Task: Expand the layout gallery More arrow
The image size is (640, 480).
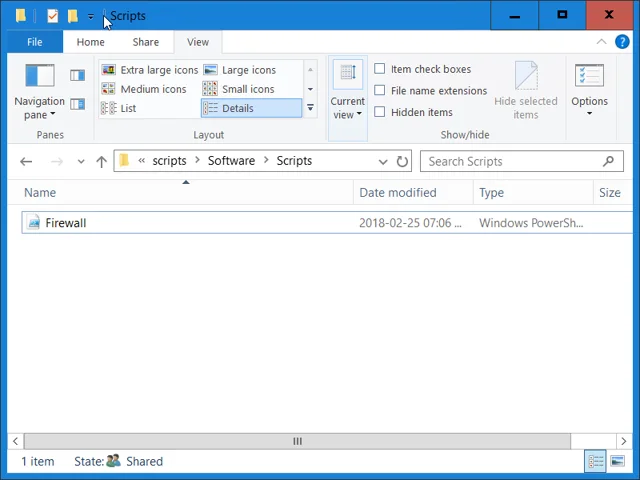Action: 310,108
